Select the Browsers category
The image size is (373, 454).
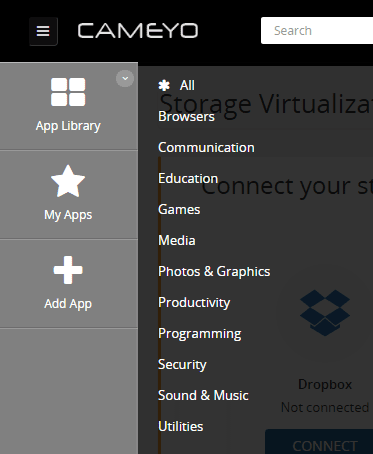click(x=186, y=116)
